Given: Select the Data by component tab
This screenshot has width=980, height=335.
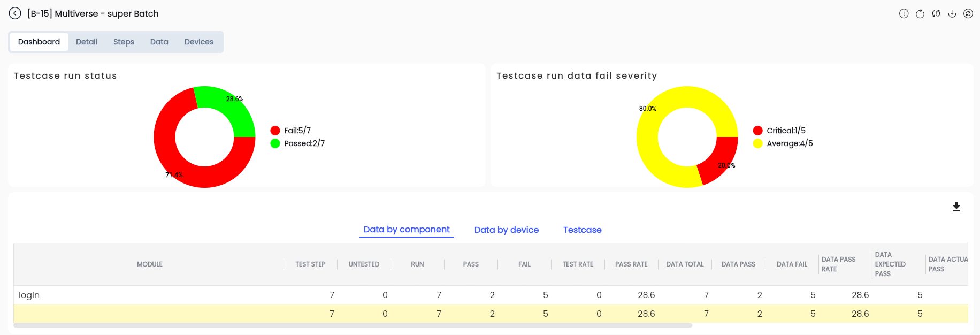Looking at the screenshot, I should click(407, 230).
